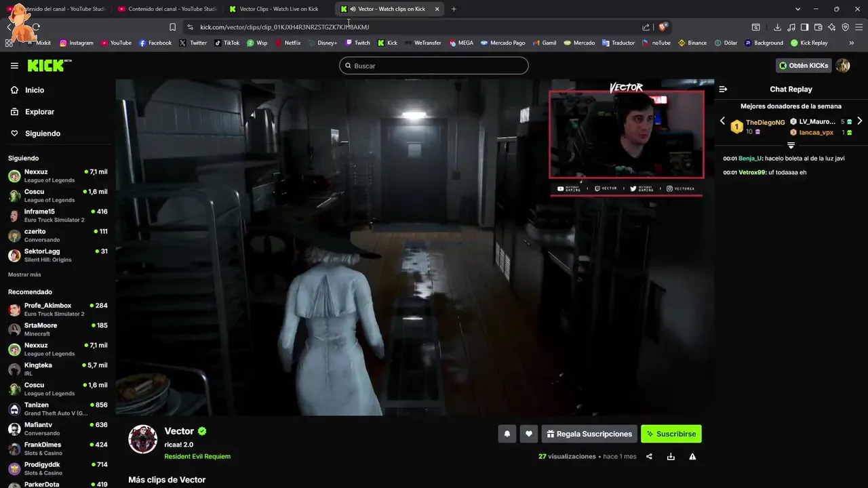Open the Vector channel name link
868x488 pixels.
179,431
